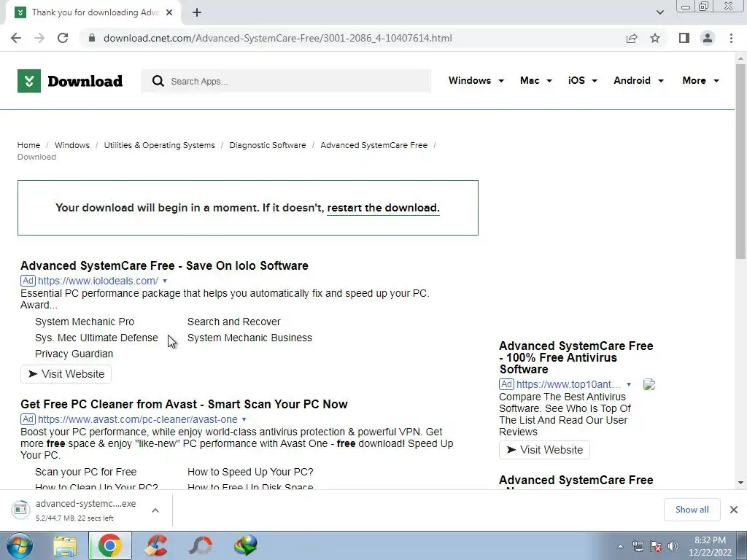Open Windows Explorer from taskbar
Viewport: 747px width, 560px height.
[65, 546]
